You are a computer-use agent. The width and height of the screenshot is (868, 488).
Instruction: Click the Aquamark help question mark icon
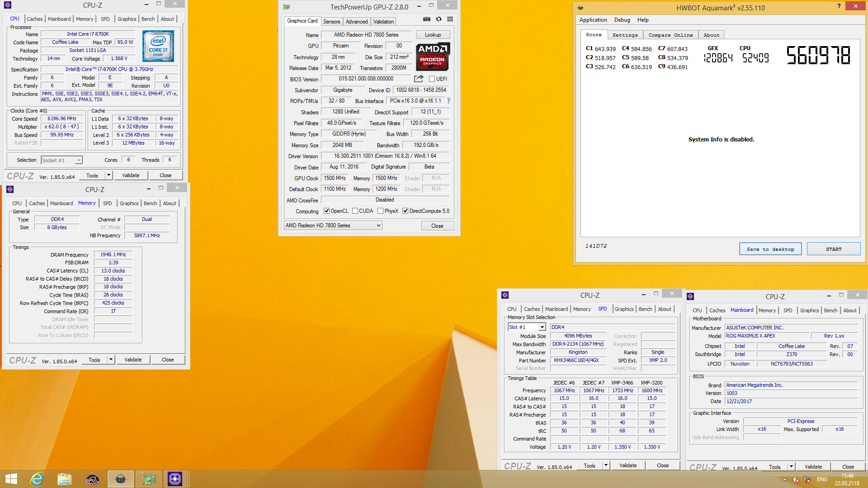[x=839, y=6]
